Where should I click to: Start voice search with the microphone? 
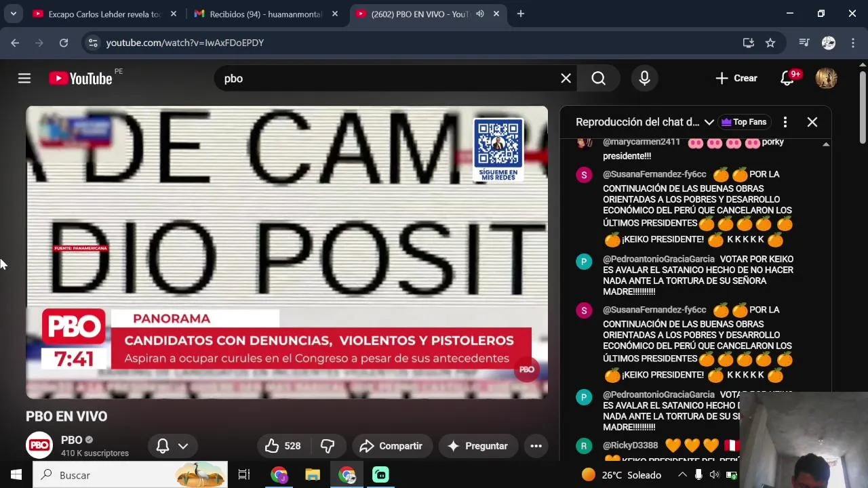(x=644, y=79)
